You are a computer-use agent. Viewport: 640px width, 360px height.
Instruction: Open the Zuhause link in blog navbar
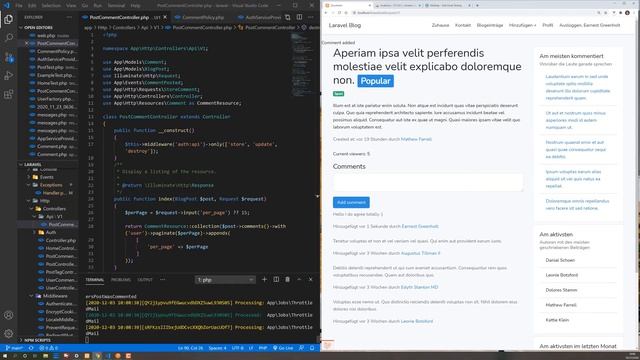[440, 25]
